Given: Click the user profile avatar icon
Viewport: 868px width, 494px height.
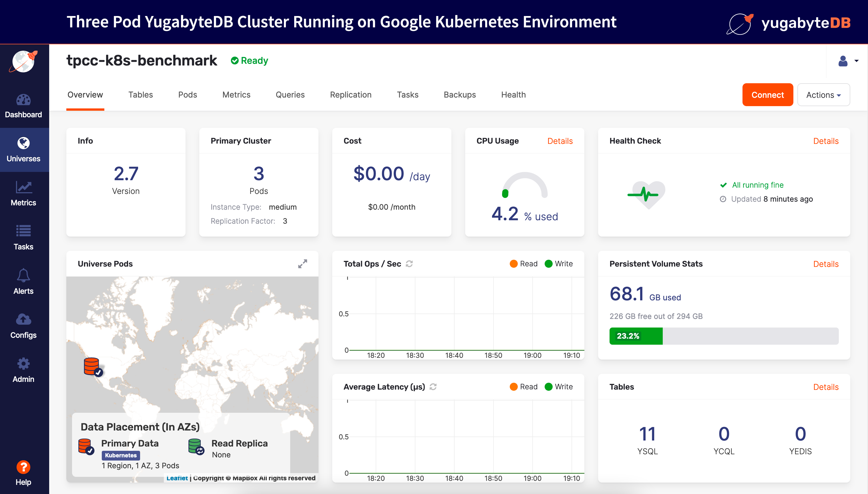Looking at the screenshot, I should (x=843, y=61).
